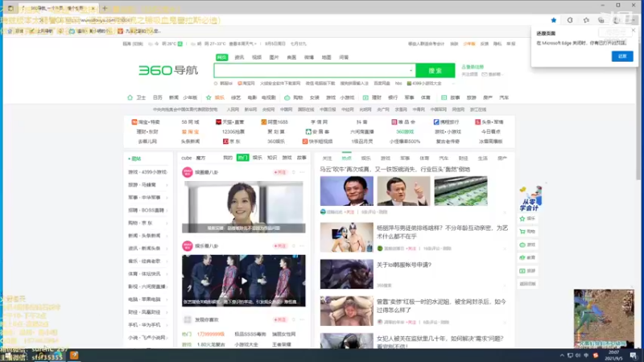Play the video in second 娱乐看八卦 card
The width and height of the screenshot is (644, 362).
click(244, 281)
